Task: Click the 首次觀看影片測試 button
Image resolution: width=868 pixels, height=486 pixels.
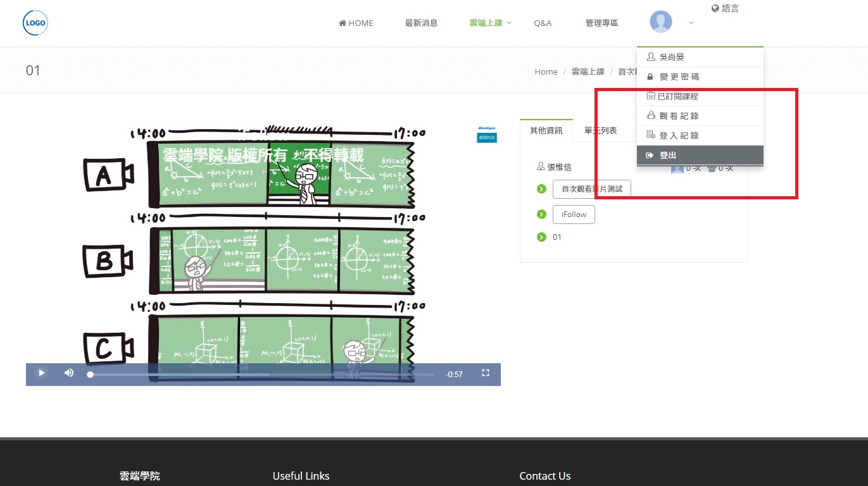Action: [x=591, y=189]
